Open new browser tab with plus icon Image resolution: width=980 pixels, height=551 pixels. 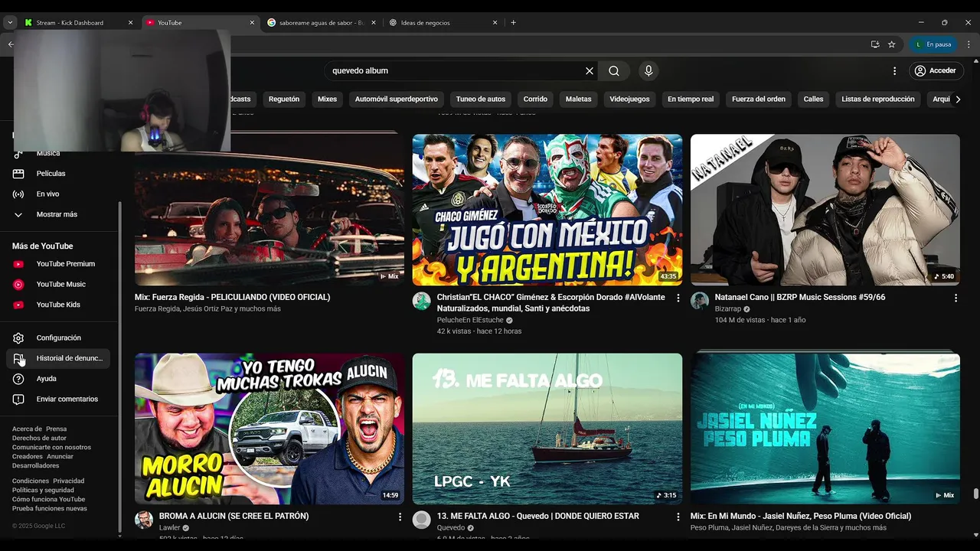[513, 22]
